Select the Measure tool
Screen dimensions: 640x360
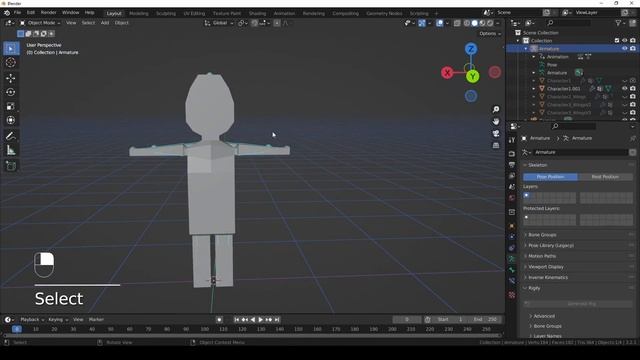[11, 150]
